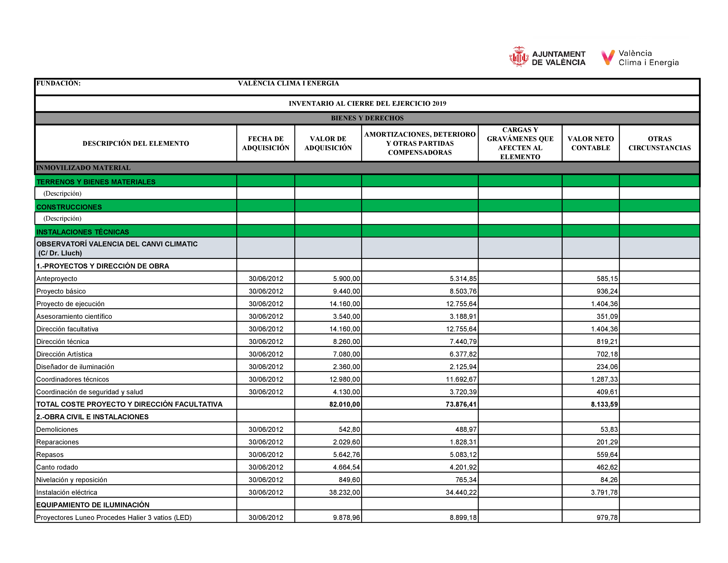Click the amortization value 6.377,82
This screenshot has width=728, height=563.
pos(463,354)
